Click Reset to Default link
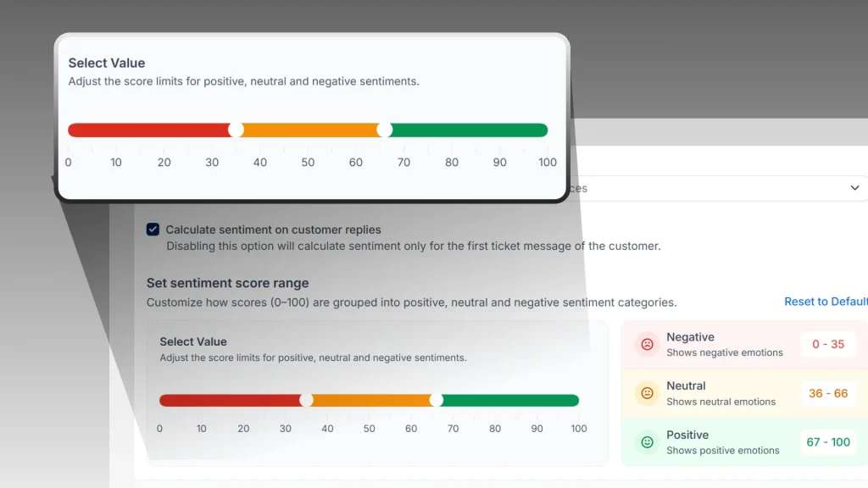This screenshot has width=868, height=488. pos(826,302)
